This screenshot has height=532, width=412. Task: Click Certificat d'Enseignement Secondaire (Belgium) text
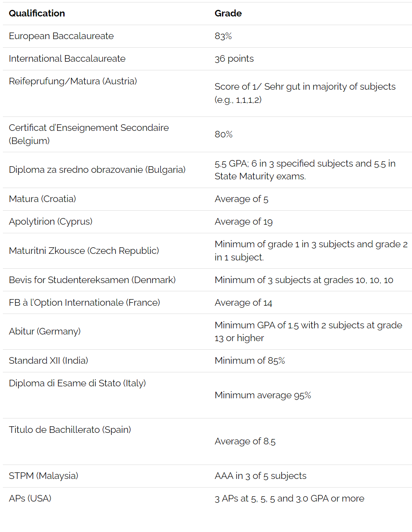89,134
